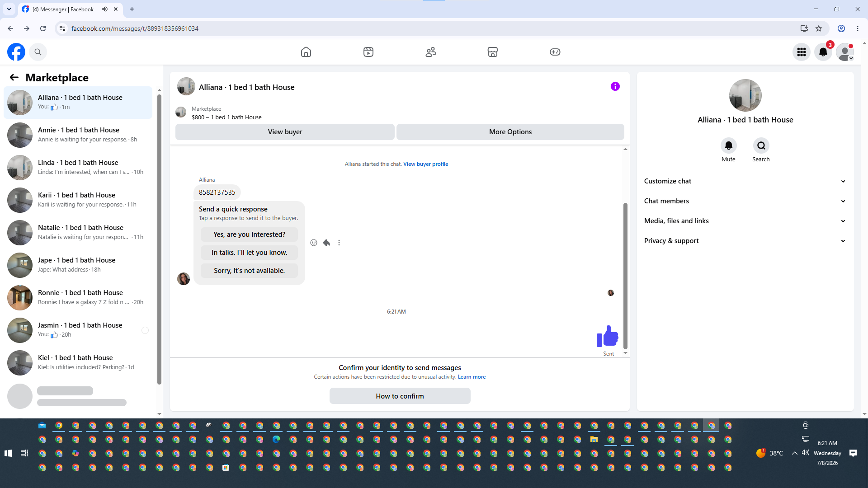868x488 pixels.
Task: Open the Jasmin conversation
Action: click(78, 330)
